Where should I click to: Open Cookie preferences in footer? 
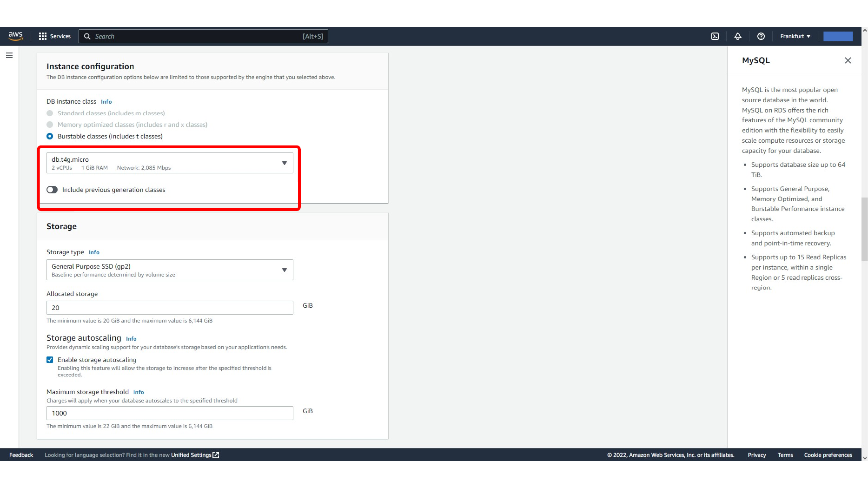pyautogui.click(x=828, y=455)
